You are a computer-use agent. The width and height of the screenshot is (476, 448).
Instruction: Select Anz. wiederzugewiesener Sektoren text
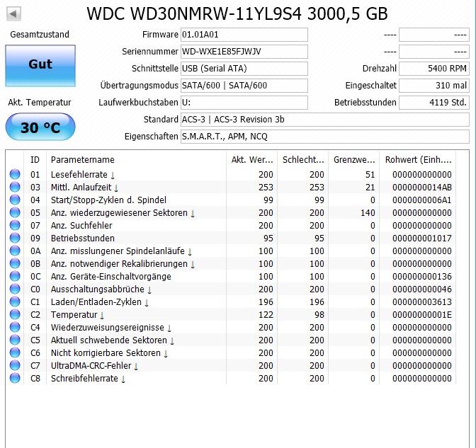[x=119, y=213]
